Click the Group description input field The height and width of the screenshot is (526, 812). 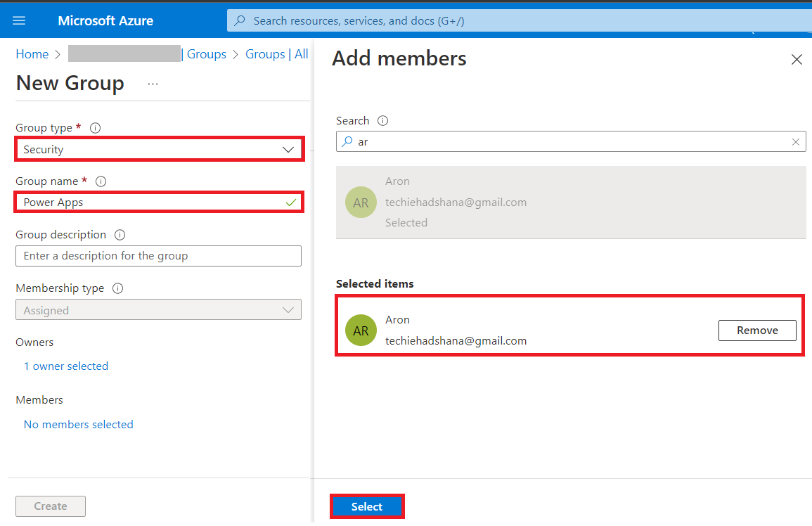[x=158, y=255]
